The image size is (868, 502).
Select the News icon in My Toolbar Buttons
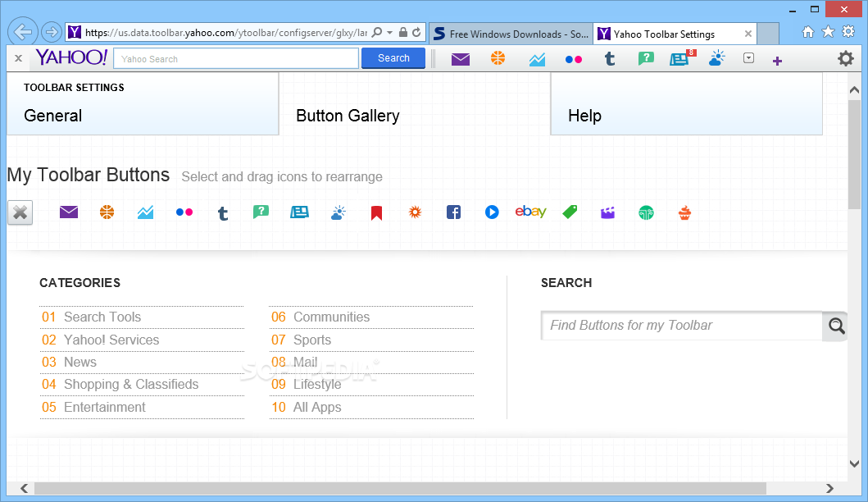tap(299, 212)
